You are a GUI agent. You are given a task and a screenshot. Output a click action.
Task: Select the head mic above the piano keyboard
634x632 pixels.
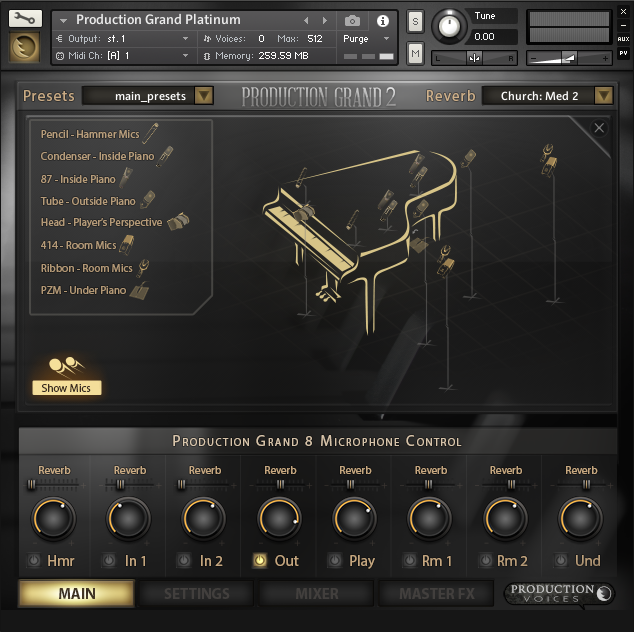click(304, 211)
